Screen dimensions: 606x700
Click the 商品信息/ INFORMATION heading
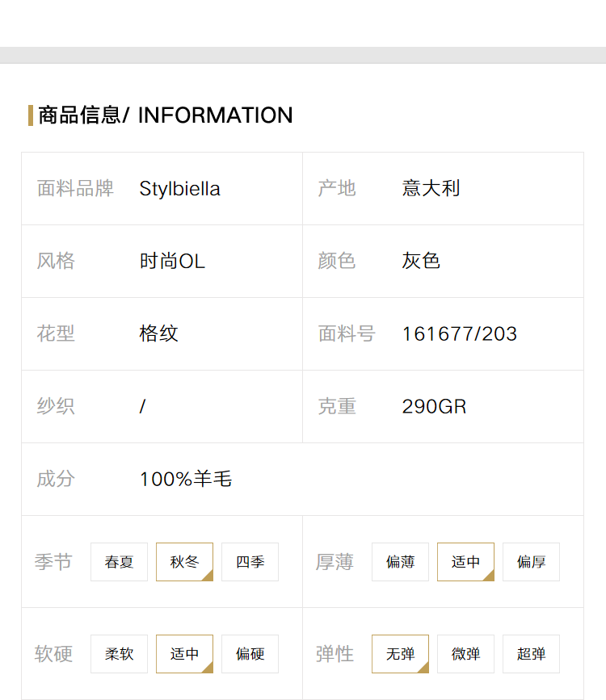166,115
